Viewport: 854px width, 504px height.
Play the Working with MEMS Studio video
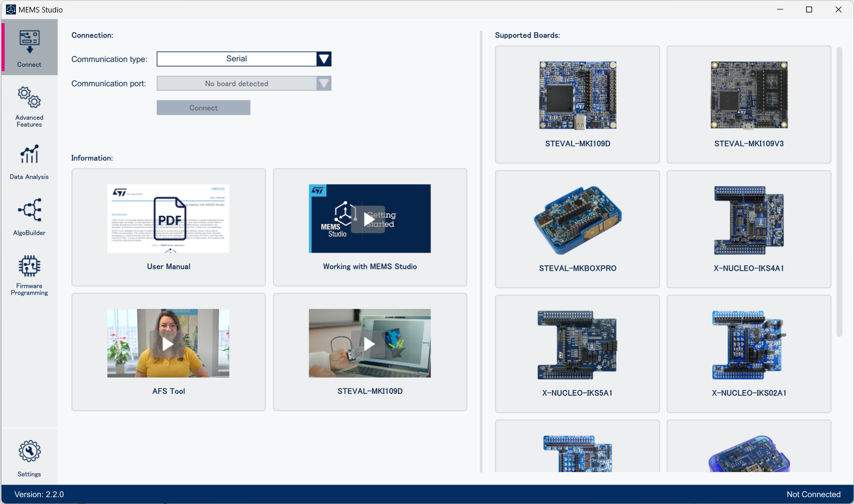tap(369, 219)
